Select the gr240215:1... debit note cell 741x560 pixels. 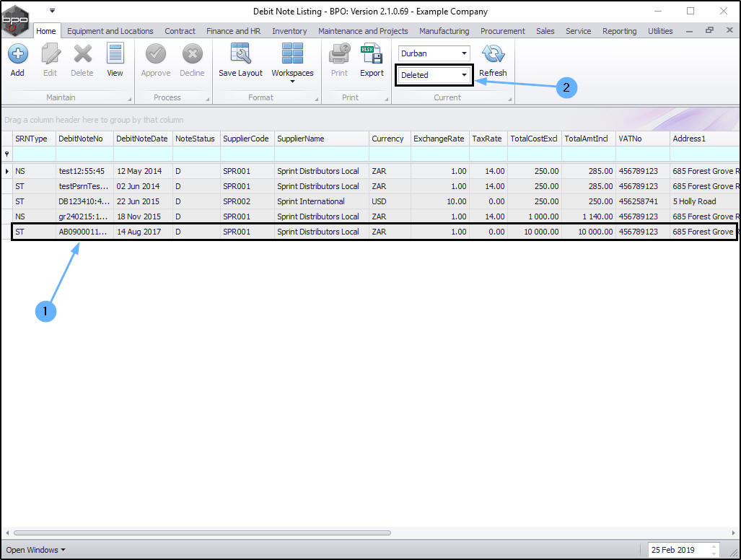(x=84, y=216)
